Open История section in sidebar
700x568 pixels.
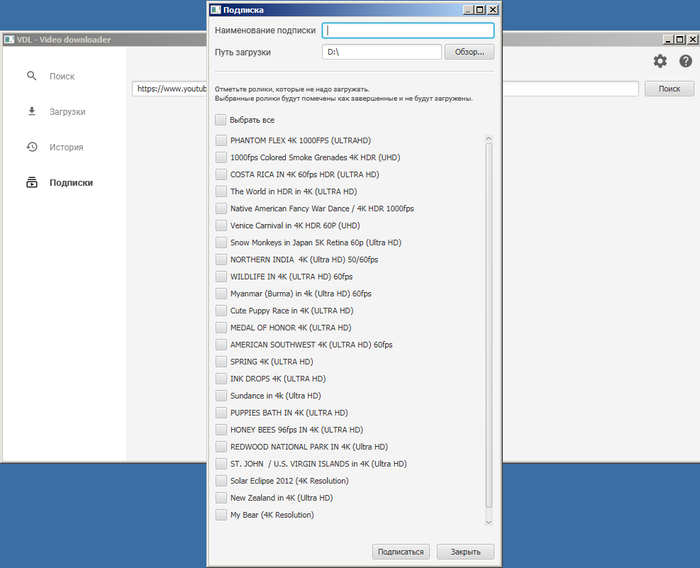pos(66,147)
